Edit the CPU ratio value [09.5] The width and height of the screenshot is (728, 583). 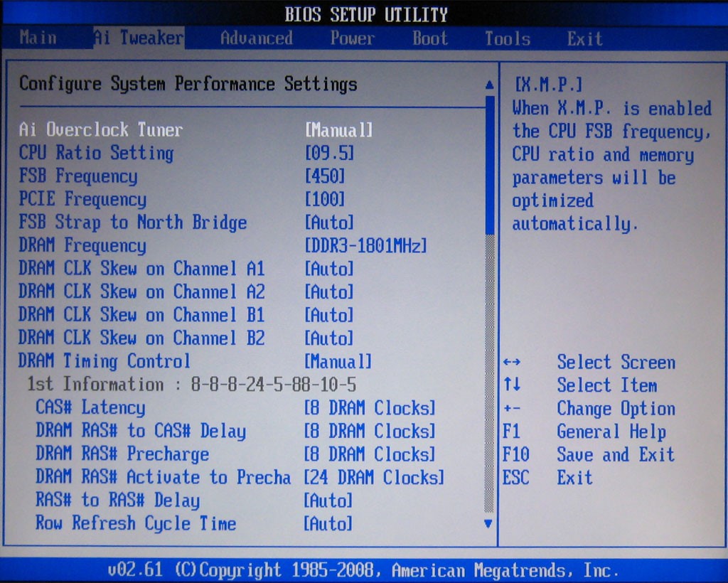coord(329,153)
